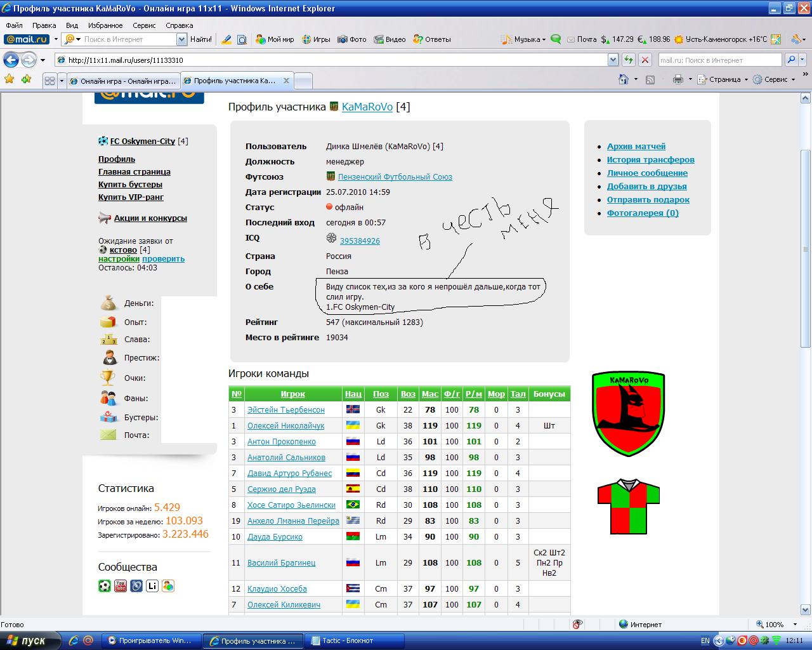Open Tactic - Блокнот from the taskbar
The width and height of the screenshot is (812, 650).
pos(348,640)
